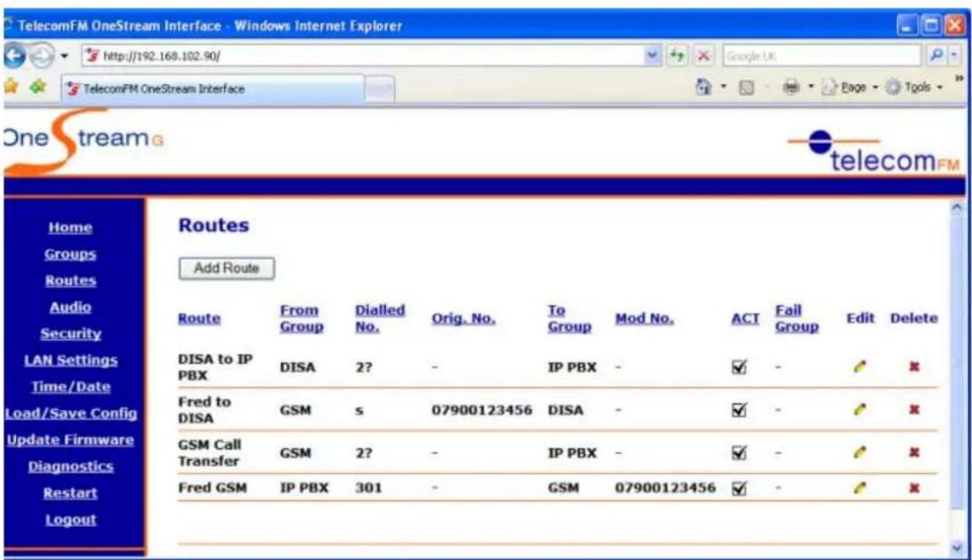Image resolution: width=972 pixels, height=560 pixels.
Task: Open Time/Date settings
Action: (x=70, y=387)
